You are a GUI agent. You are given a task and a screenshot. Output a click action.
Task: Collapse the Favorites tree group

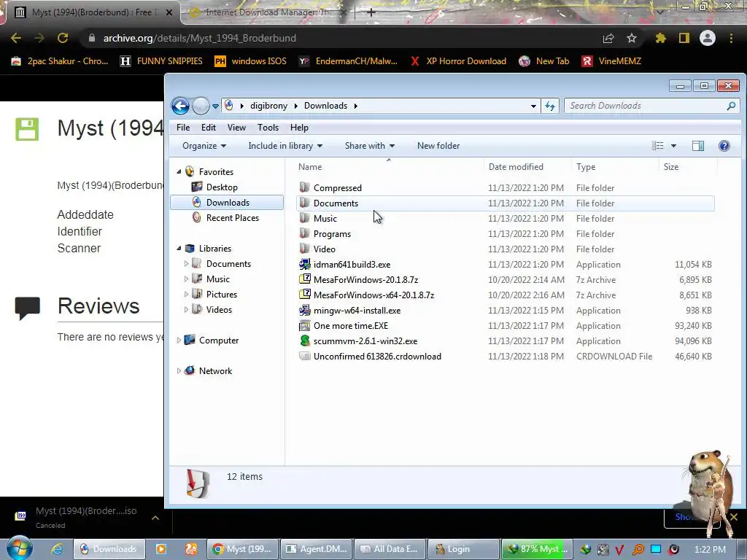179,172
